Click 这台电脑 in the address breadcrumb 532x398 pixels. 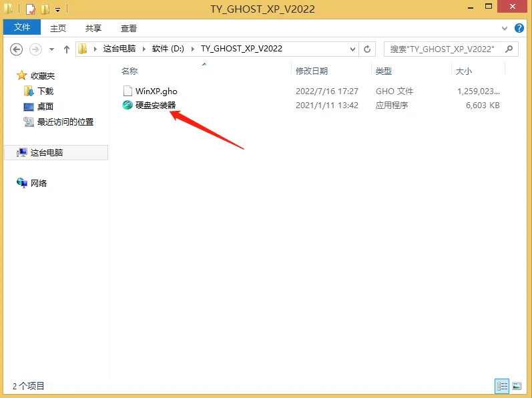119,49
